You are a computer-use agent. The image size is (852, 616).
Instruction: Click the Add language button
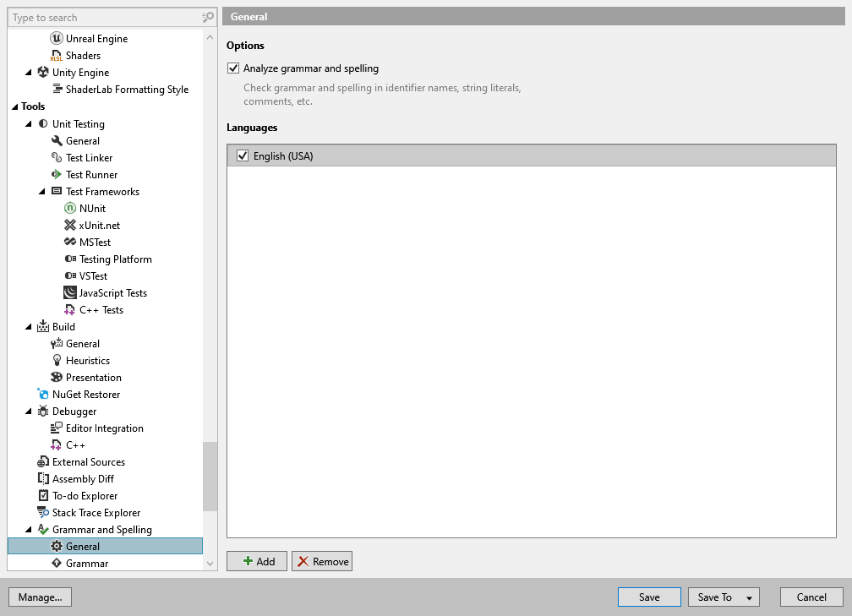pyautogui.click(x=256, y=560)
